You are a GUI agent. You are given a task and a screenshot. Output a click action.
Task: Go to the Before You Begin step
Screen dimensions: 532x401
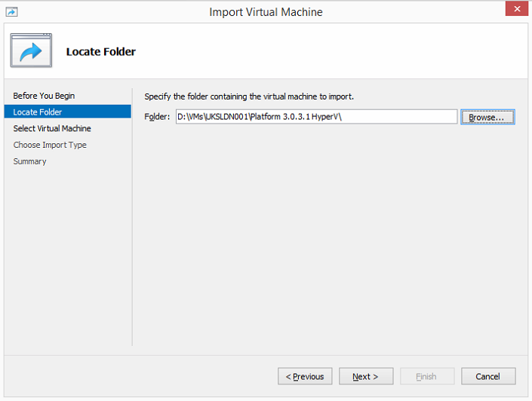[44, 96]
